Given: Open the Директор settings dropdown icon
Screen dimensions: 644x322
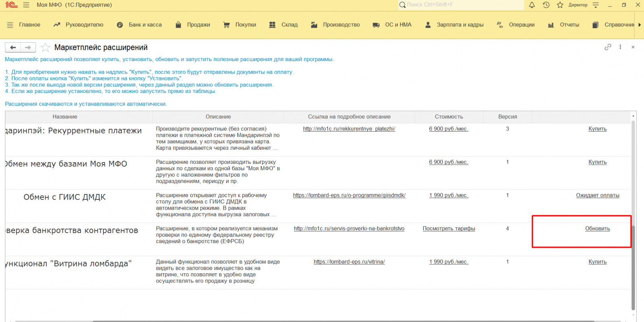Looking at the screenshot, I should tap(596, 5).
